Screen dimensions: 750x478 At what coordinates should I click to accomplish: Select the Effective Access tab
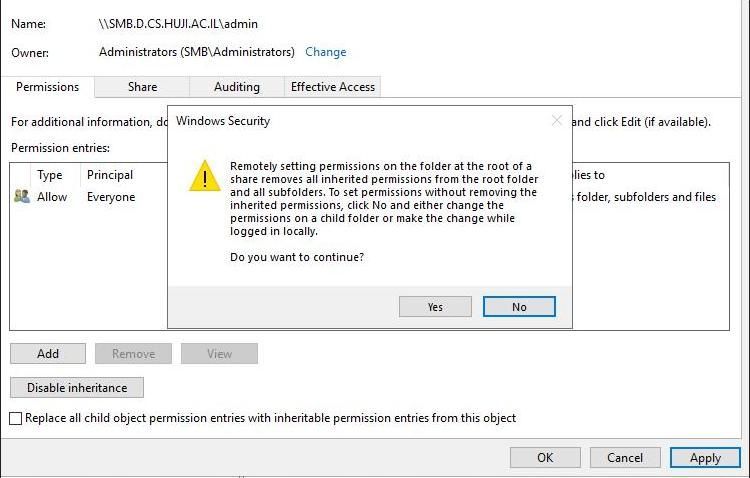coord(332,87)
